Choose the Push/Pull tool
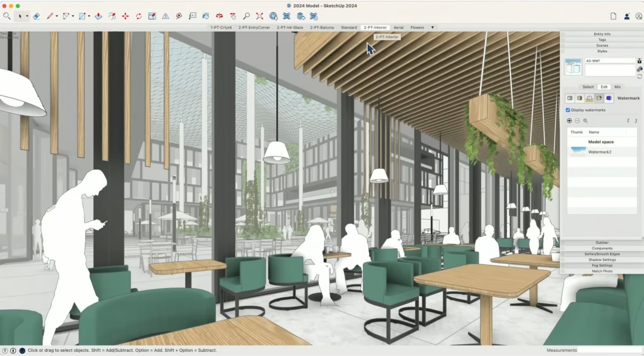Image resolution: width=644 pixels, height=356 pixels. click(98, 16)
